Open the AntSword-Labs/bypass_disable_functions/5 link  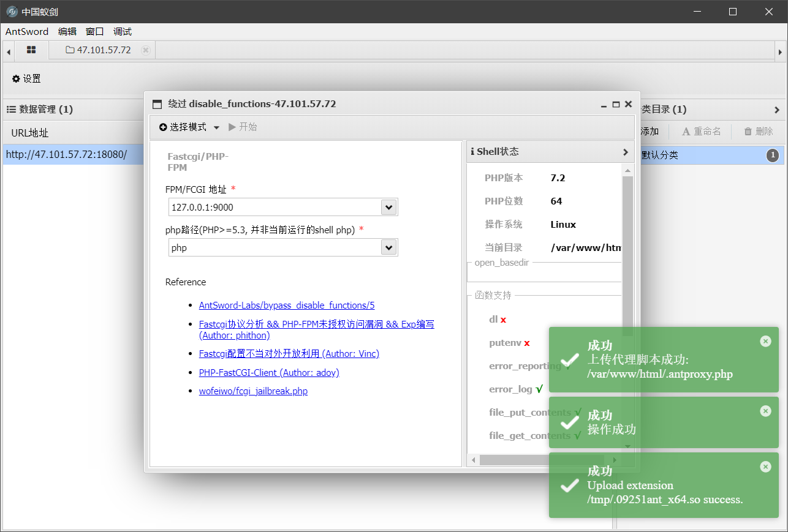tap(286, 305)
